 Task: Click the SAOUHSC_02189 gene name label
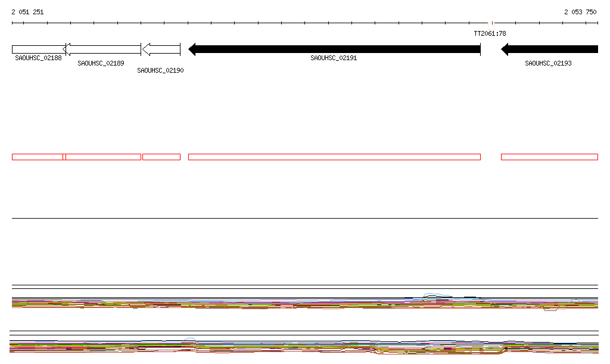point(101,63)
